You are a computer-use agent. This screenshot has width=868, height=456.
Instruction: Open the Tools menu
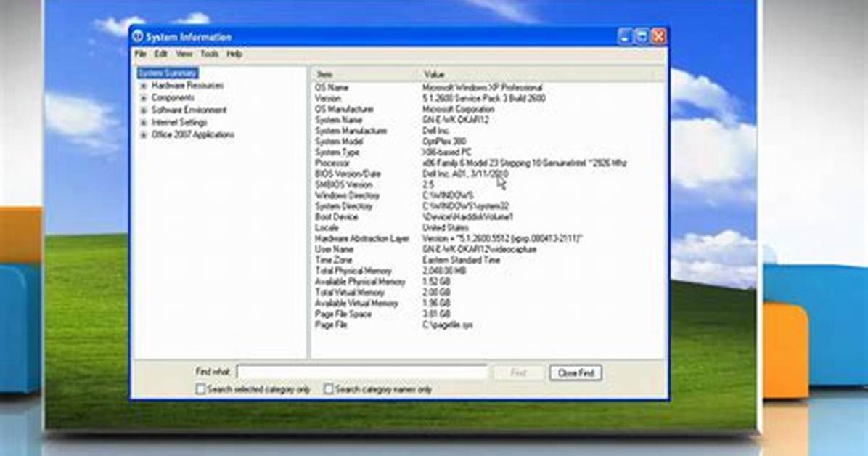tap(209, 54)
